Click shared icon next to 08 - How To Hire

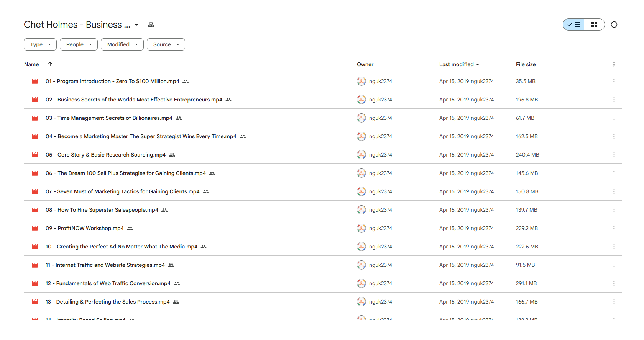(164, 210)
